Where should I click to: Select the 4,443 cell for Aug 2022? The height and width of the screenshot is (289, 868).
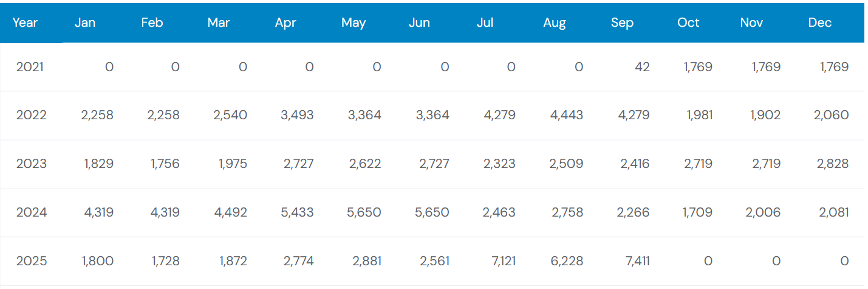click(566, 115)
